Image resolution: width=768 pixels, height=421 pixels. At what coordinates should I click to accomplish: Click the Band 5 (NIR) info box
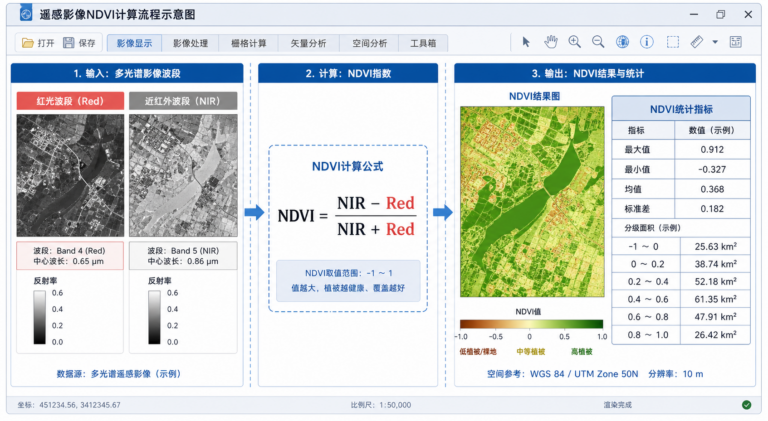(183, 256)
